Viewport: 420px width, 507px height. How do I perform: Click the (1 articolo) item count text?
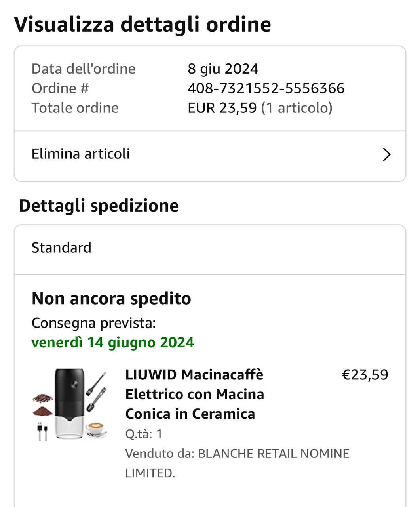[296, 108]
